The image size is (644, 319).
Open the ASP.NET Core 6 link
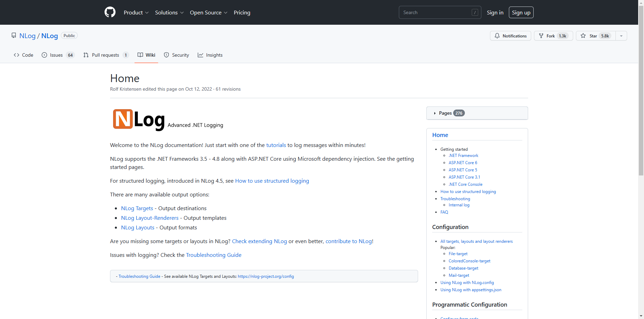(x=463, y=163)
